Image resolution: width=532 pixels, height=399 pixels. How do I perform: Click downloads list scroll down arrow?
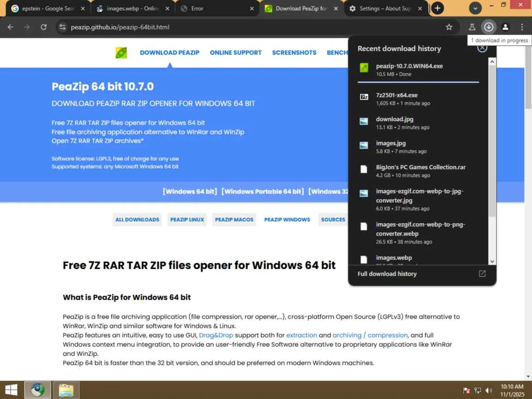click(x=492, y=261)
